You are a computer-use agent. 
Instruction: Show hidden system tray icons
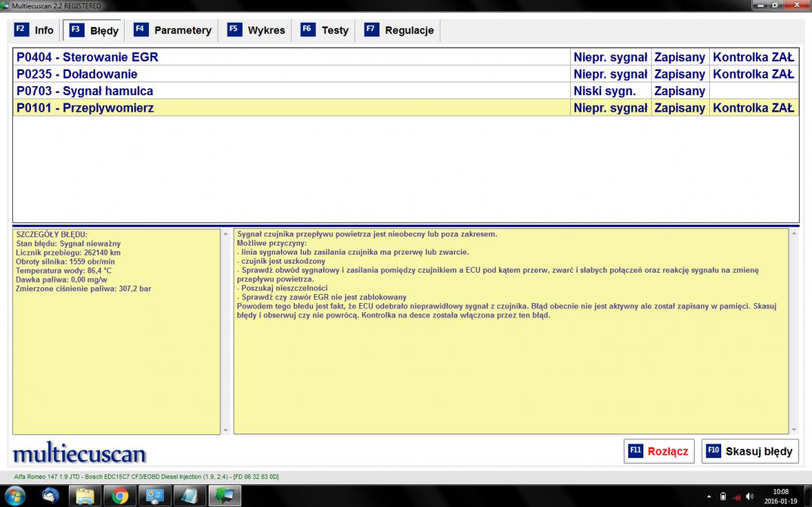point(709,496)
